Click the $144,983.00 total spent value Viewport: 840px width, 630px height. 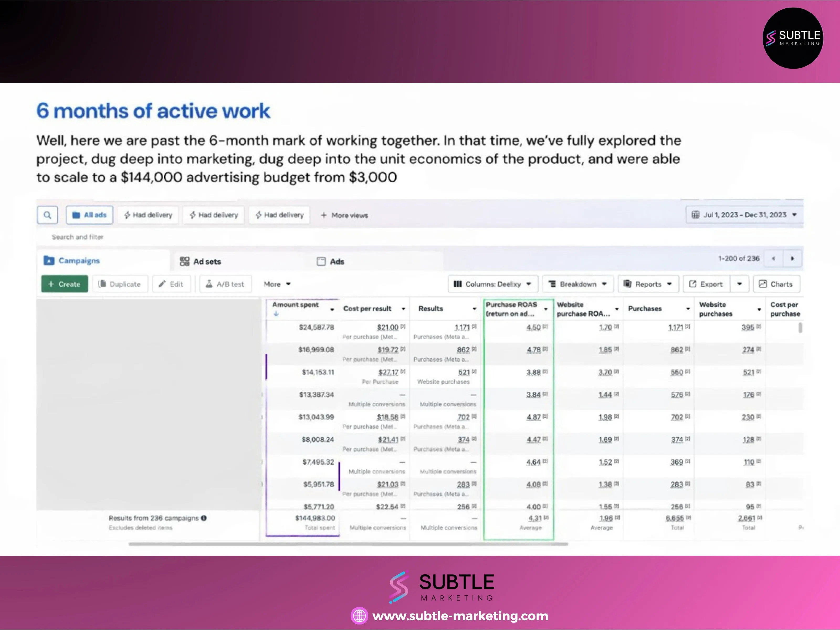click(x=315, y=518)
